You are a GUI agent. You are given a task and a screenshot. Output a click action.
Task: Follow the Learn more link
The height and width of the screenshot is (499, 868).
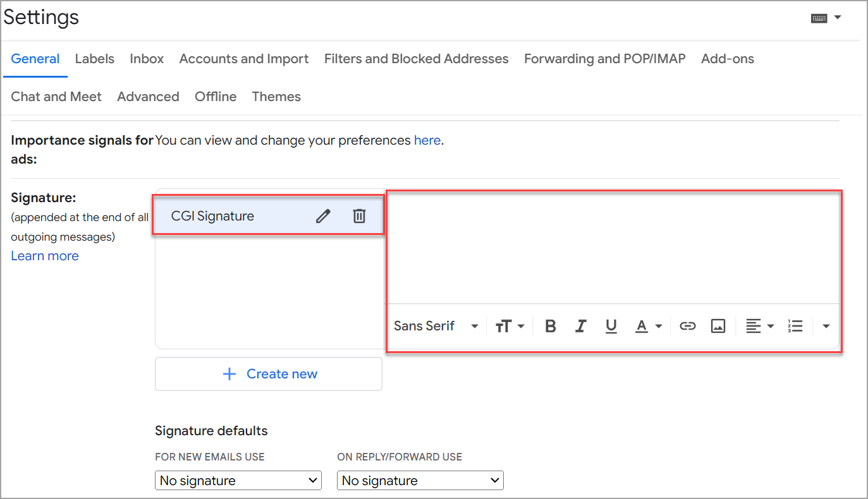coord(44,255)
